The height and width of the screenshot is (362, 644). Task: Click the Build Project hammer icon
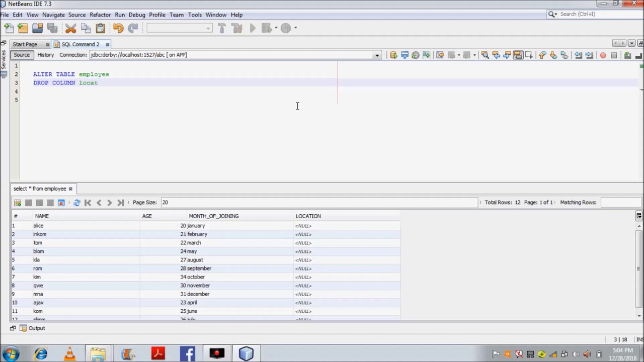pyautogui.click(x=222, y=28)
